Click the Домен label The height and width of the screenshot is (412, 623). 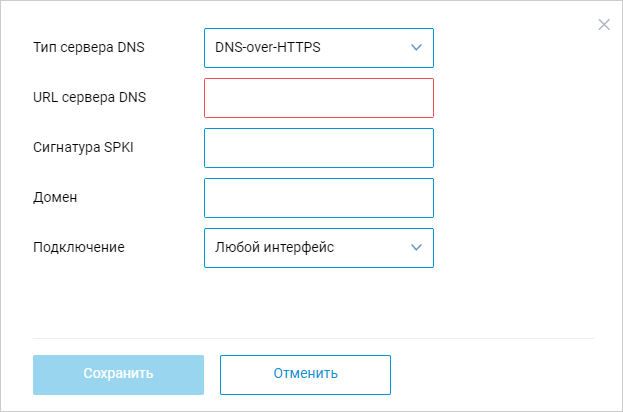click(x=55, y=197)
